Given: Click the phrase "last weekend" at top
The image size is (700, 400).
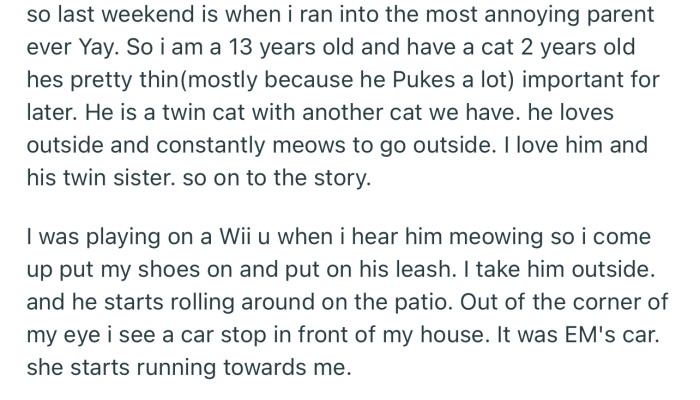Looking at the screenshot, I should click(97, 16).
